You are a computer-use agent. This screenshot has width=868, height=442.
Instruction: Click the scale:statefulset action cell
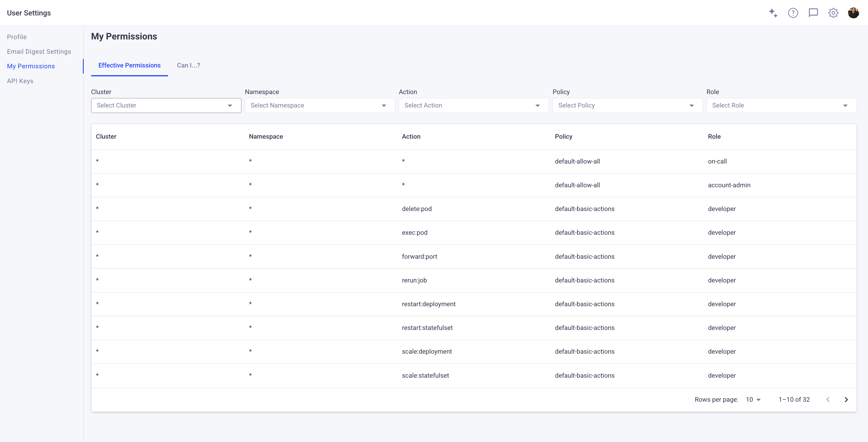[425, 376]
